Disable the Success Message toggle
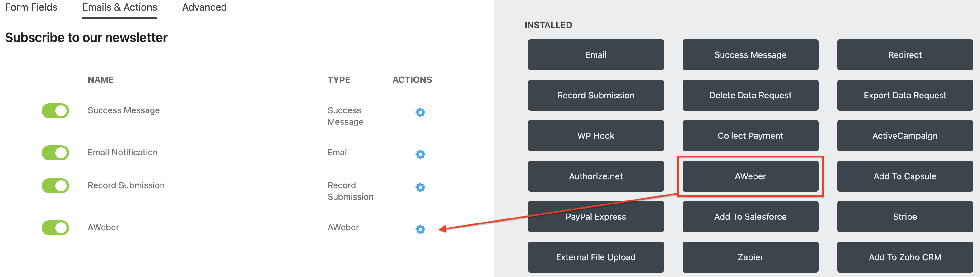The height and width of the screenshot is (277, 980). [x=55, y=111]
